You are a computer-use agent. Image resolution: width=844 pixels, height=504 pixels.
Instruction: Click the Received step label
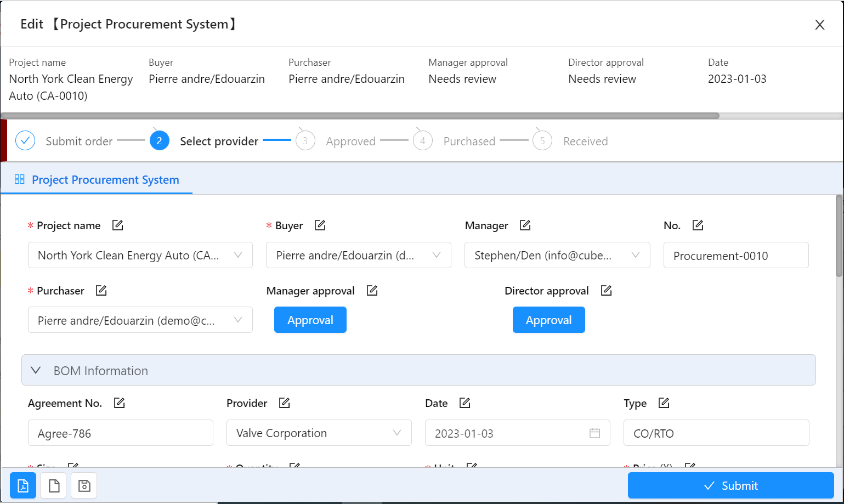coord(585,141)
